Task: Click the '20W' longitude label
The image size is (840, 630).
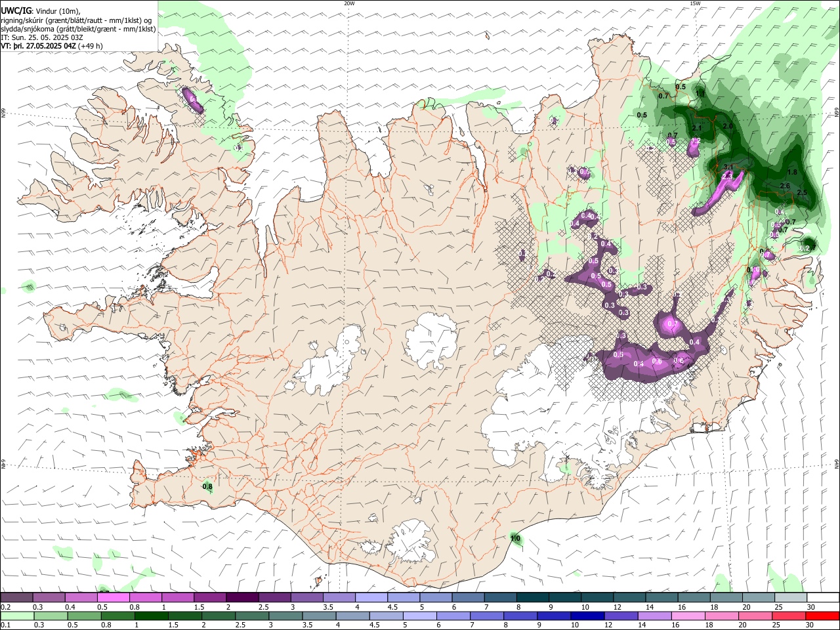Action: tap(349, 3)
